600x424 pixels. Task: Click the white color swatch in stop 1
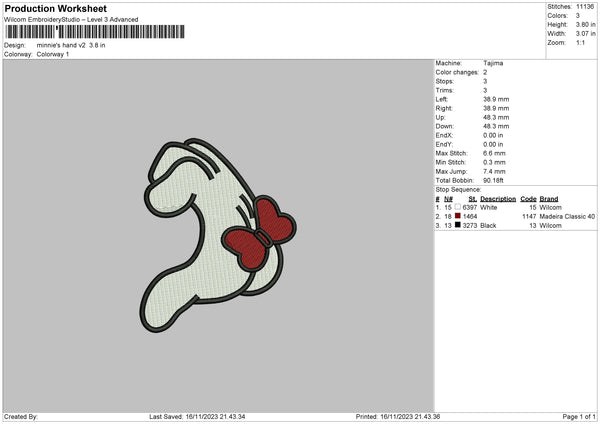point(457,207)
